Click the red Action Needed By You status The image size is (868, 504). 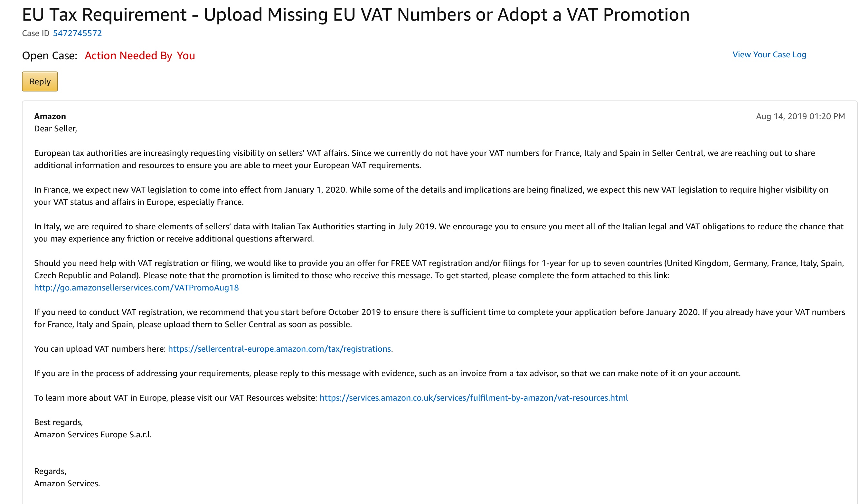tap(139, 56)
